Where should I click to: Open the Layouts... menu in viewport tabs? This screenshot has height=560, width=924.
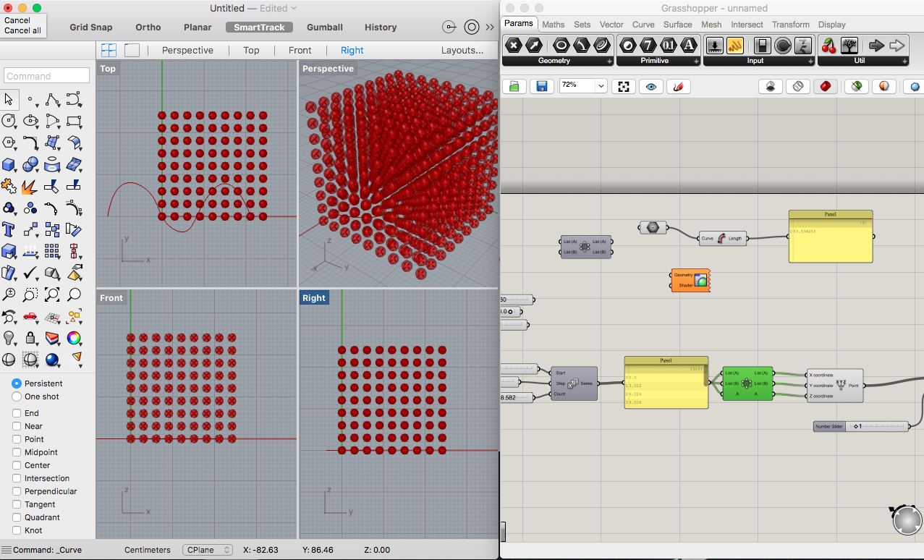[462, 50]
